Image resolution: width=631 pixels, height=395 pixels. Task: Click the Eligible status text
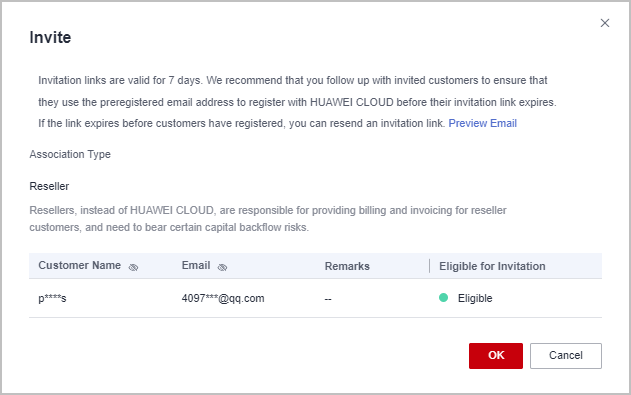[475, 298]
